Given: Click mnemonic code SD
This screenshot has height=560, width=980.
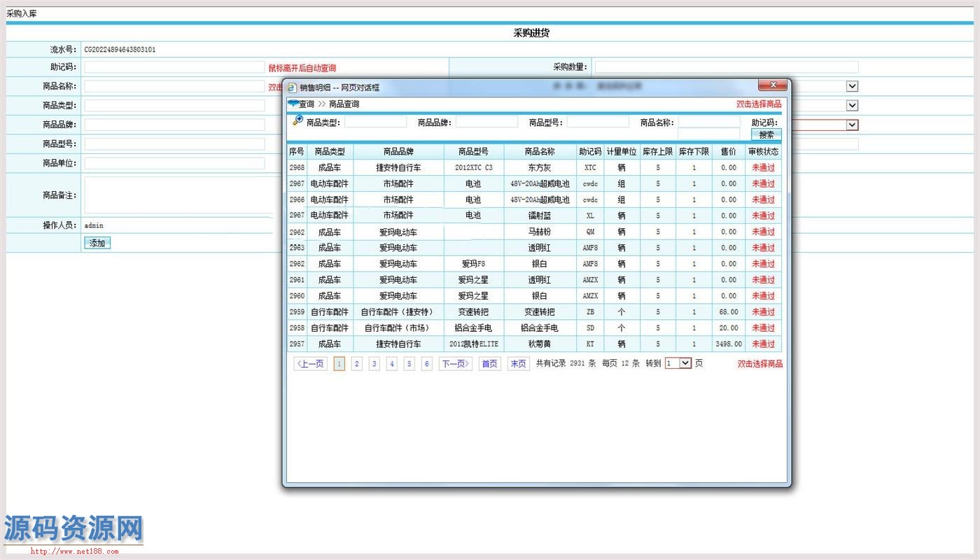Looking at the screenshot, I should tap(590, 328).
